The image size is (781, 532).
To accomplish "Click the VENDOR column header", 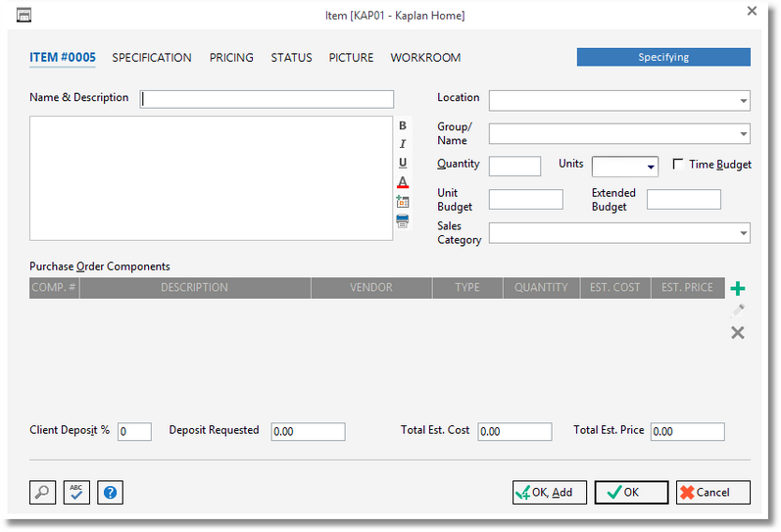I will 371,288.
